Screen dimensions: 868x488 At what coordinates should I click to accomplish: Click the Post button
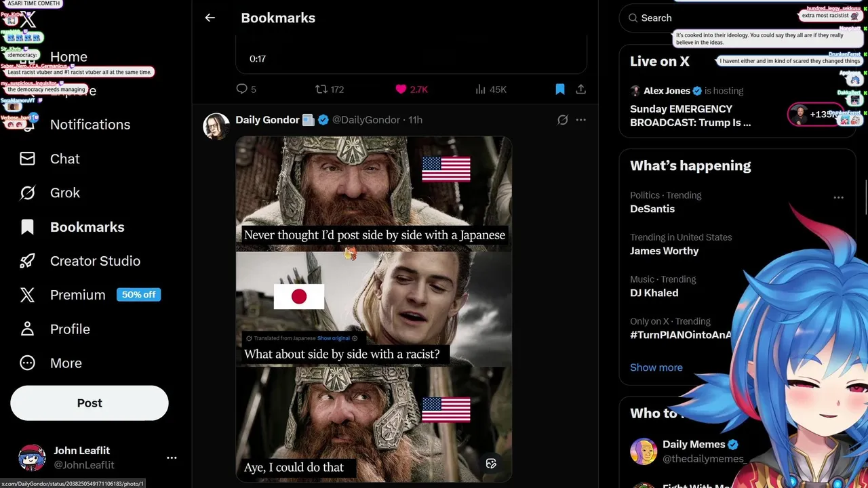point(90,403)
